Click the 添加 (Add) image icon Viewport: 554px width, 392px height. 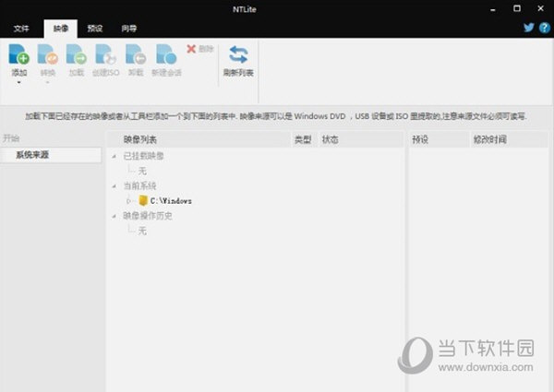[18, 54]
